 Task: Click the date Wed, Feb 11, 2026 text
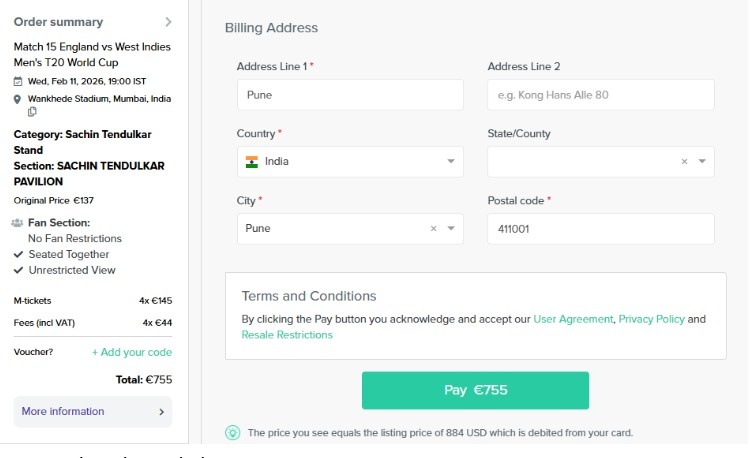pyautogui.click(x=87, y=81)
